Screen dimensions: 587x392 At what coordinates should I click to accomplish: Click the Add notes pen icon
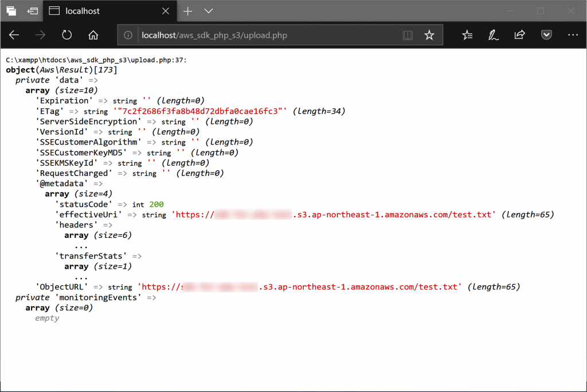[493, 35]
